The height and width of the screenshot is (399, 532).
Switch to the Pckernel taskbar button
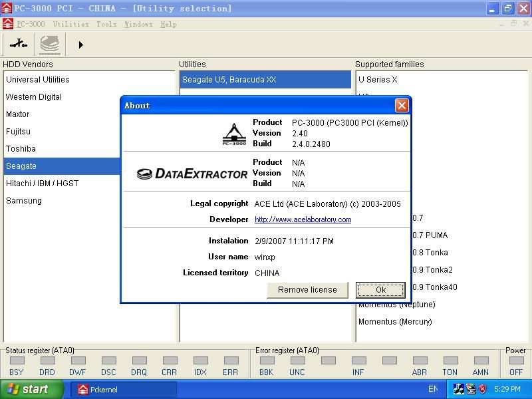click(124, 390)
